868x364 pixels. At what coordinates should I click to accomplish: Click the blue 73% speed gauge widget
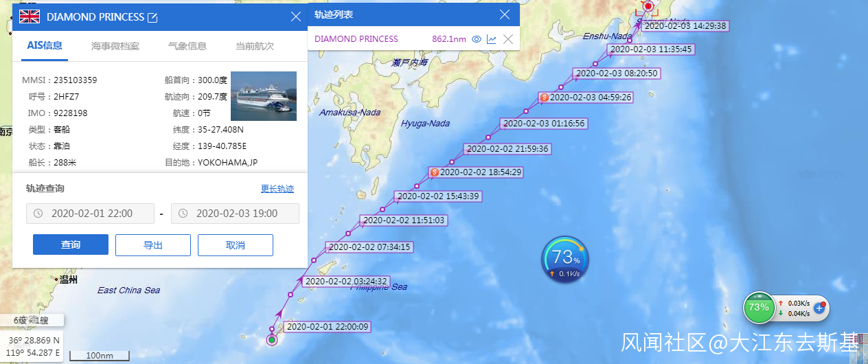point(565,260)
